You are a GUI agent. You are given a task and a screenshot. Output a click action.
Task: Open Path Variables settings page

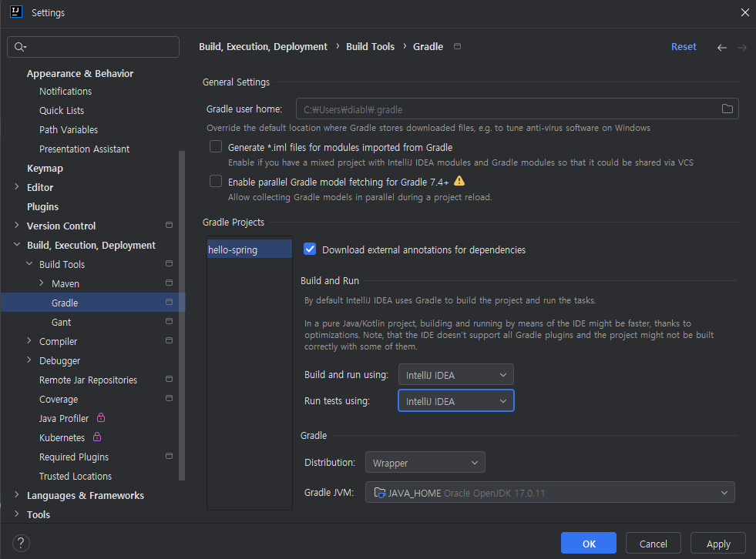[x=69, y=129]
